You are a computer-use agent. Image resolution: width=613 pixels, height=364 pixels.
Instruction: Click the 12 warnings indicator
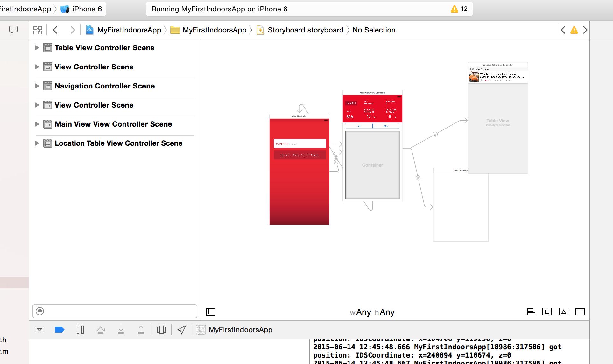[459, 9]
